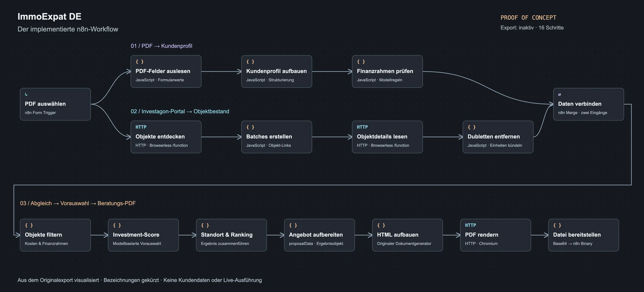Click the braces icon on Datei bereitstellen node
644x292 pixels.
click(557, 226)
